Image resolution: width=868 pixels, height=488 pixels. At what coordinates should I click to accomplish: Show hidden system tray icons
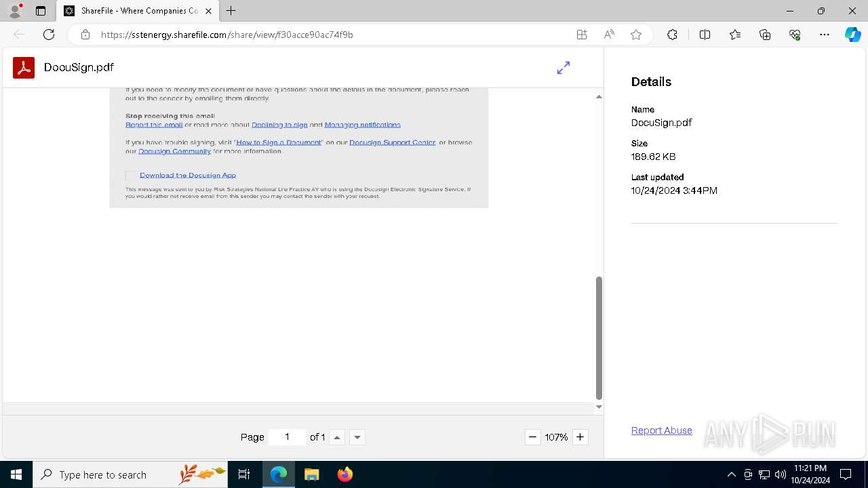click(731, 474)
